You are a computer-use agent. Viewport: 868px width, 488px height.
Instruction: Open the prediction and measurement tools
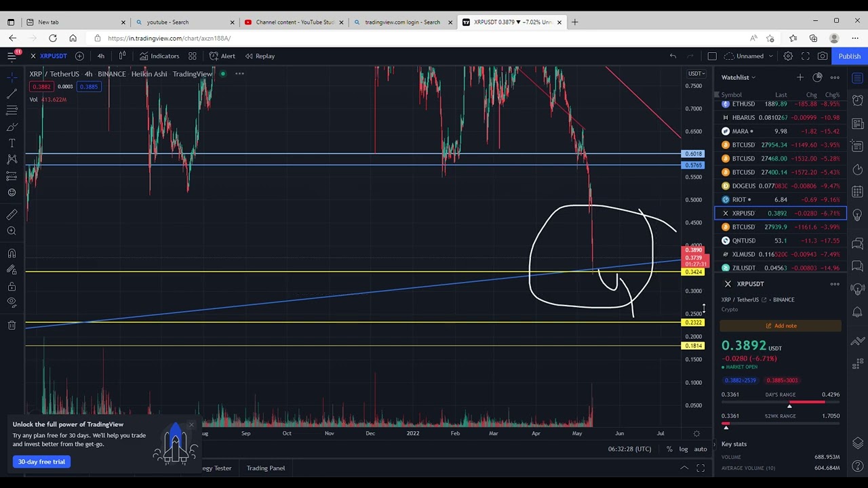pos(12,176)
